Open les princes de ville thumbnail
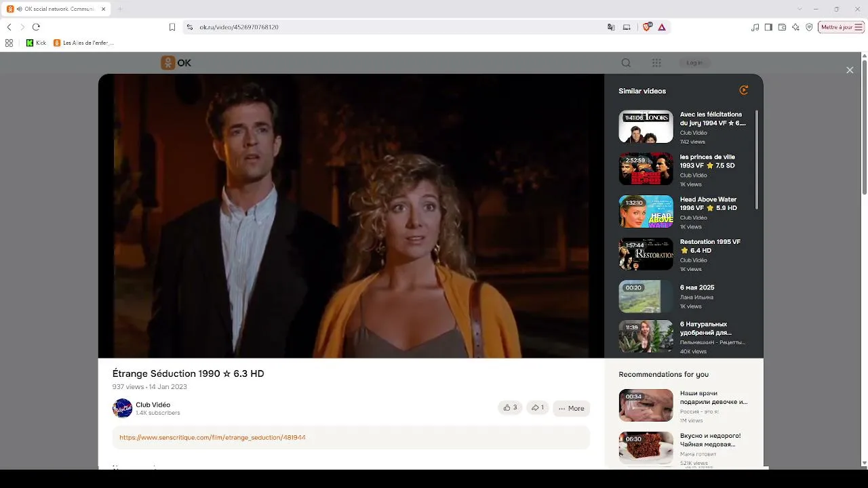 646,169
